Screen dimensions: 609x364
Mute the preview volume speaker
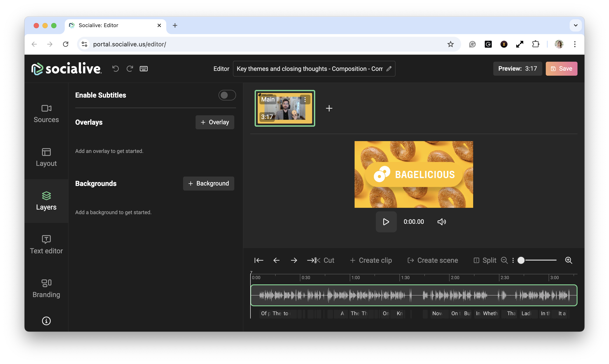click(x=441, y=222)
